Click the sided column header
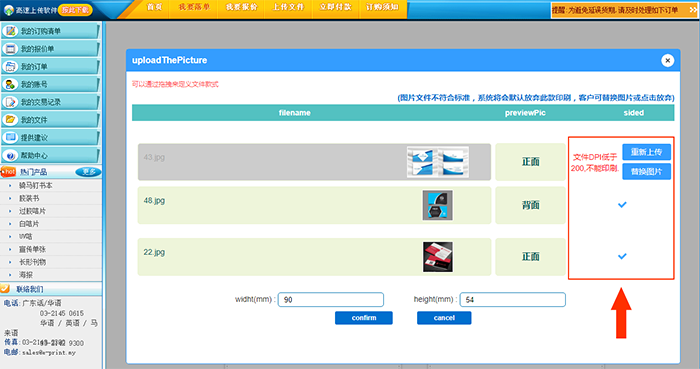Screen dimensions: 700x369 click(x=633, y=113)
